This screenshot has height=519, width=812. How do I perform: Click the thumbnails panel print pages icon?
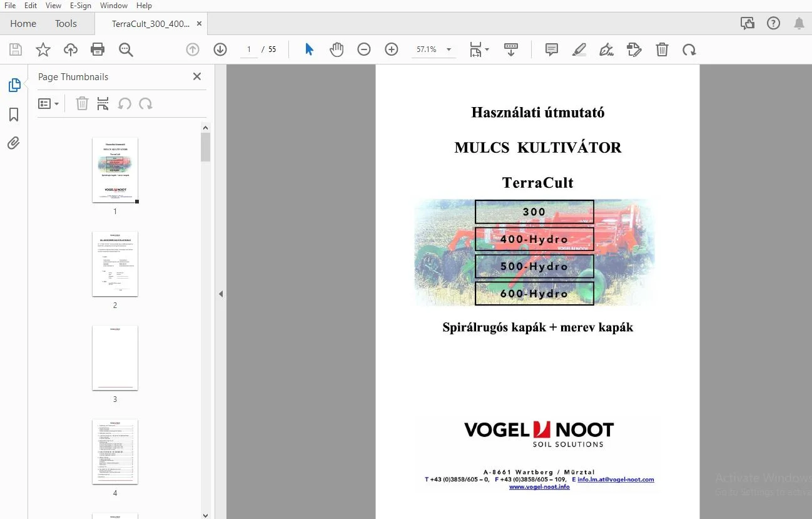[x=103, y=104]
